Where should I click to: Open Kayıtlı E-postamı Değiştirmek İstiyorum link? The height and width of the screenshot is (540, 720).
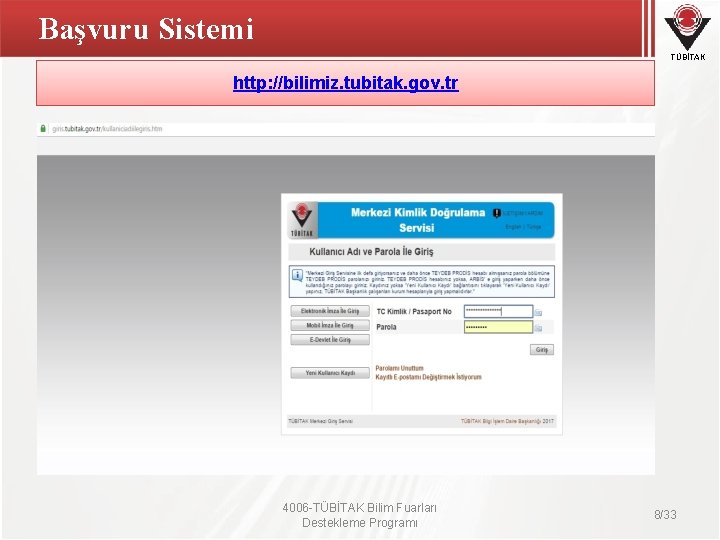[x=428, y=377]
